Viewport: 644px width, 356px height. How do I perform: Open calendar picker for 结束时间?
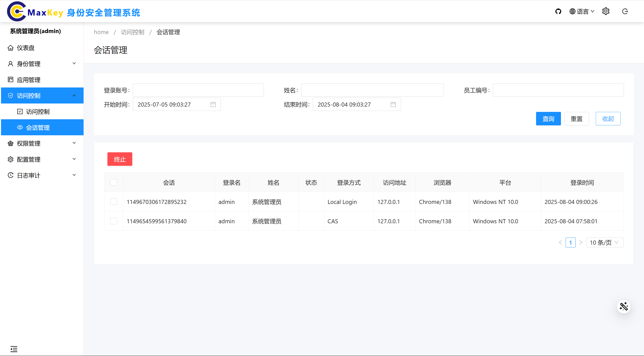[393, 105]
